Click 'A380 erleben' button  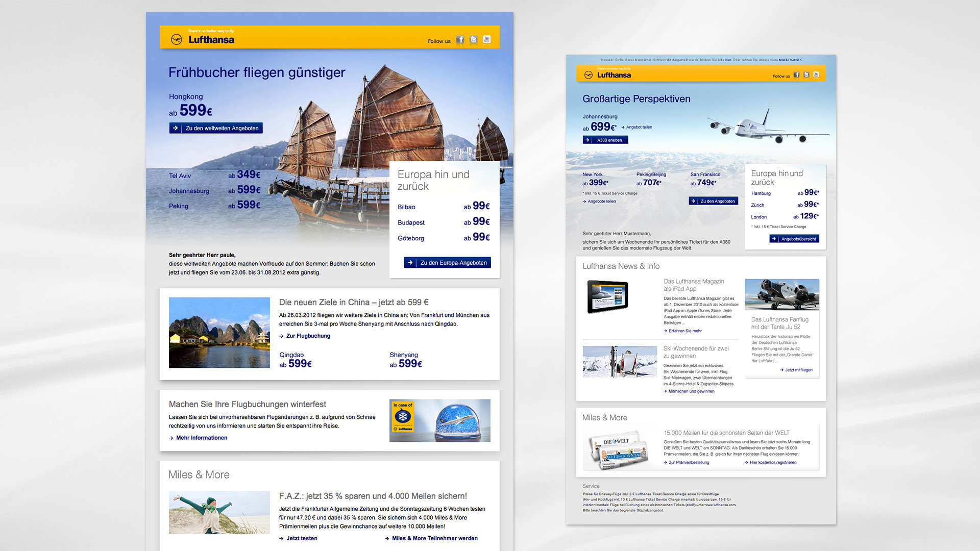(x=605, y=140)
